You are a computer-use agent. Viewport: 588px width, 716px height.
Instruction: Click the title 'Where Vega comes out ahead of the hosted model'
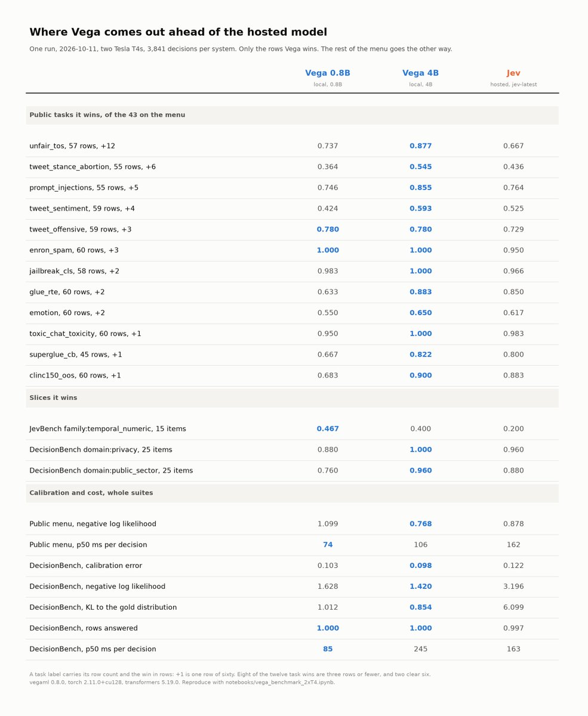coord(178,32)
